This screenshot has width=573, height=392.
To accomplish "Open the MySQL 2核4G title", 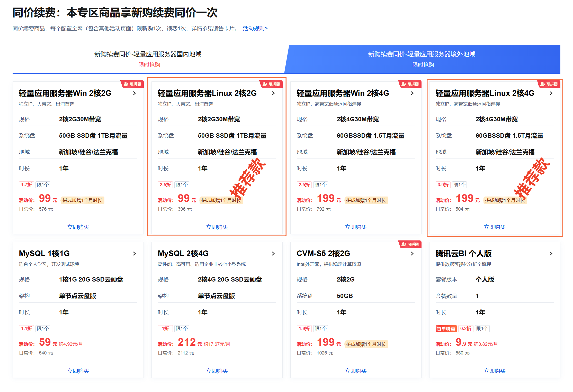I will click(x=183, y=254).
